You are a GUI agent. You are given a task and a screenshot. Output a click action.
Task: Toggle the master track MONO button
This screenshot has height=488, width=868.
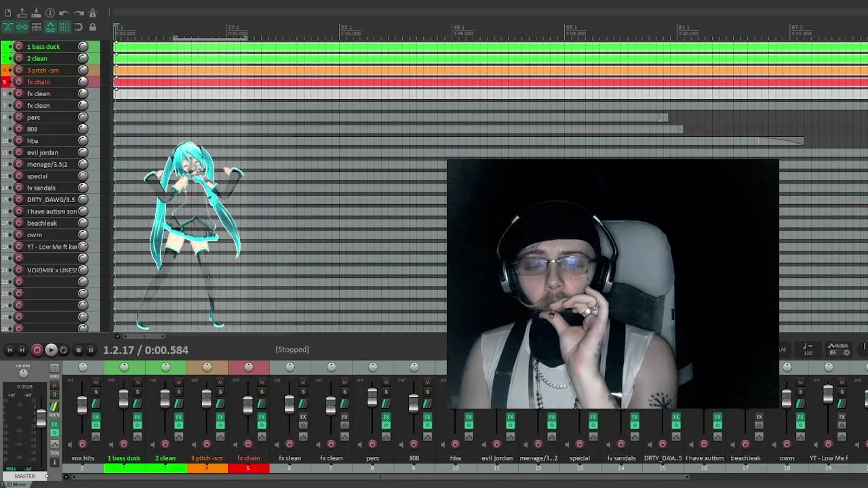point(54,367)
